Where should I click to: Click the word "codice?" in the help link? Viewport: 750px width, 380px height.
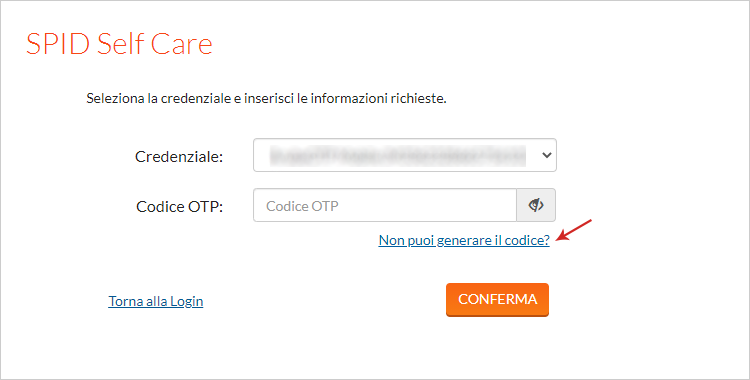[x=527, y=240]
